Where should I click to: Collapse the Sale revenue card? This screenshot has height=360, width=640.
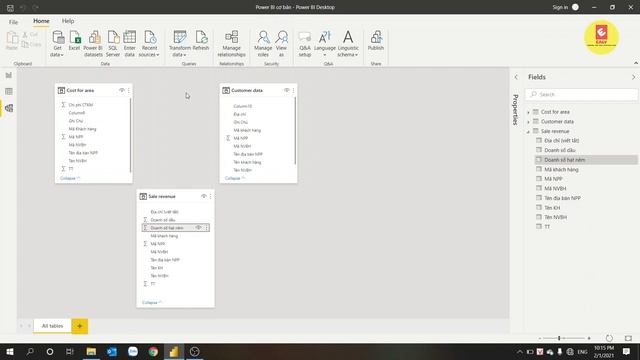(152, 302)
